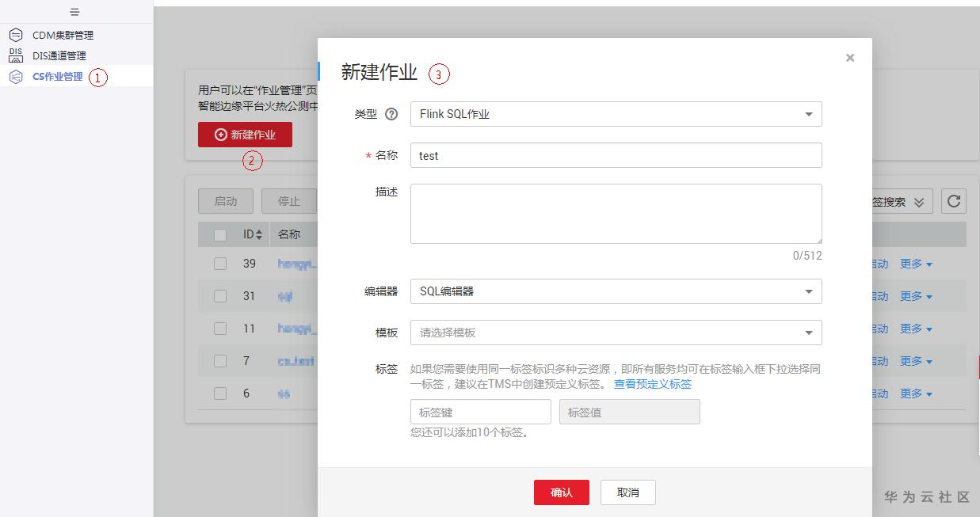The image size is (980, 517).
Task: Check the checkbox for job ID 11
Action: coord(220,329)
